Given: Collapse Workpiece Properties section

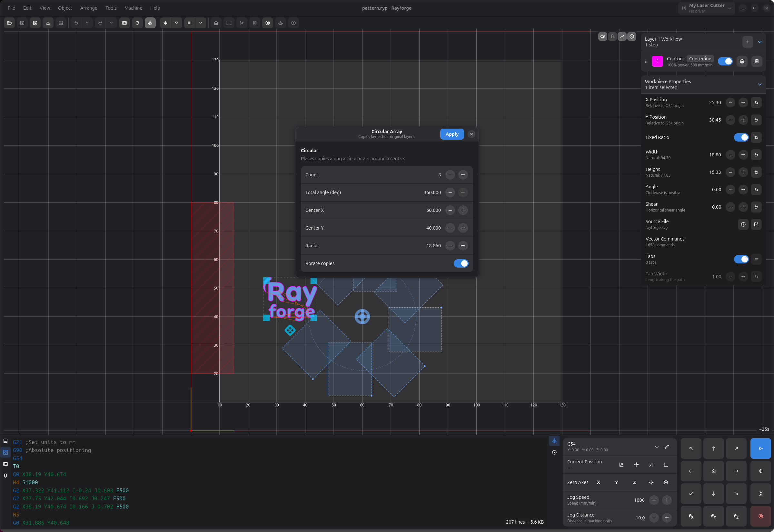Looking at the screenshot, I should pyautogui.click(x=760, y=84).
